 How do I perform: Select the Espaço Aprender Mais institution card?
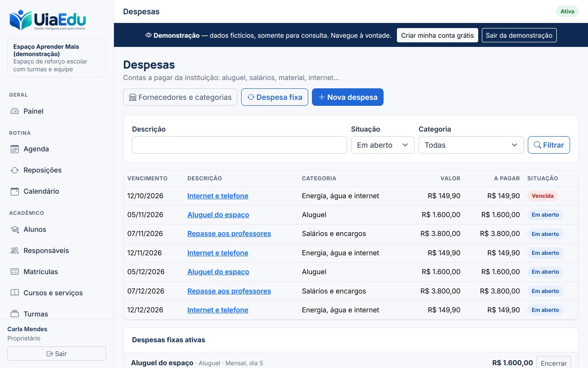[x=57, y=58]
